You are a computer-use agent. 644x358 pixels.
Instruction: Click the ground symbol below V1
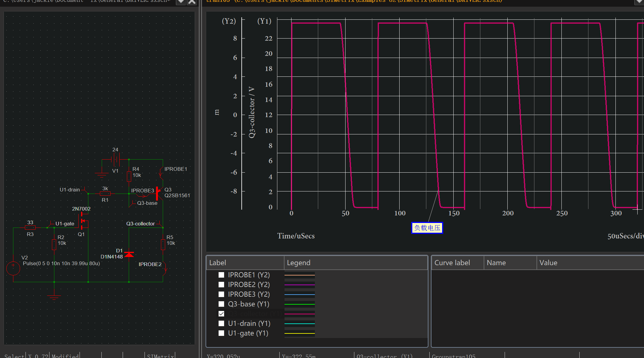coord(101,175)
